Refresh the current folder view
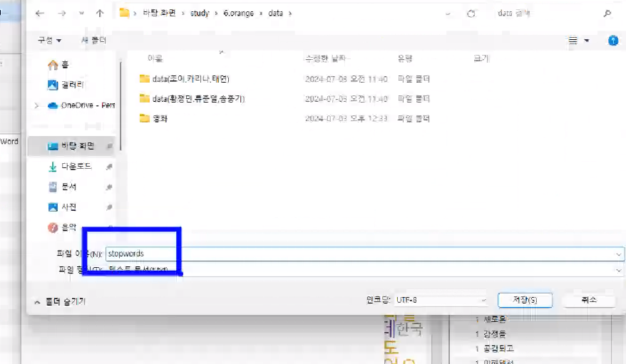 pyautogui.click(x=471, y=14)
